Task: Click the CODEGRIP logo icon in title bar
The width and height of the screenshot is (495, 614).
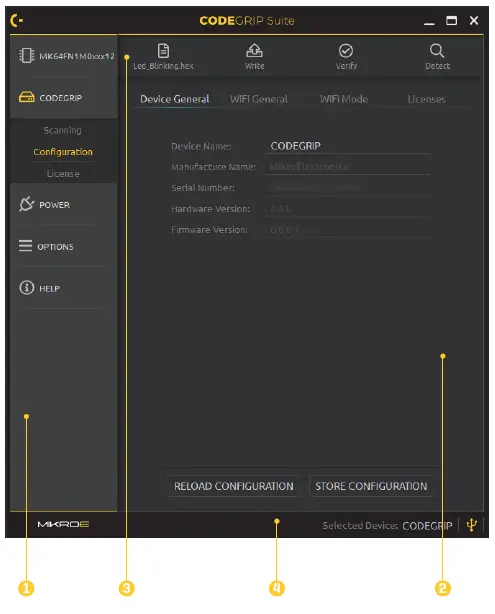Action: [x=16, y=20]
